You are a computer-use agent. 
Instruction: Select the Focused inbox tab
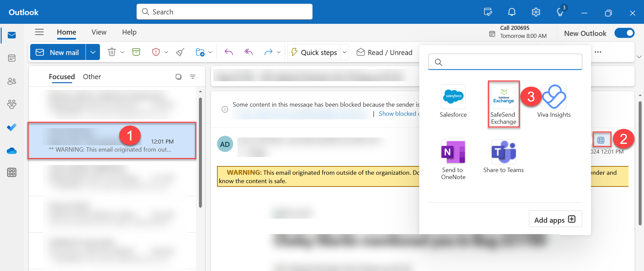click(x=62, y=77)
